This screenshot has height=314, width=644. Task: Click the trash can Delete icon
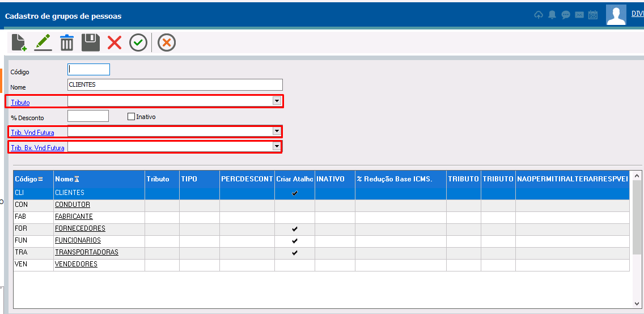click(x=67, y=43)
